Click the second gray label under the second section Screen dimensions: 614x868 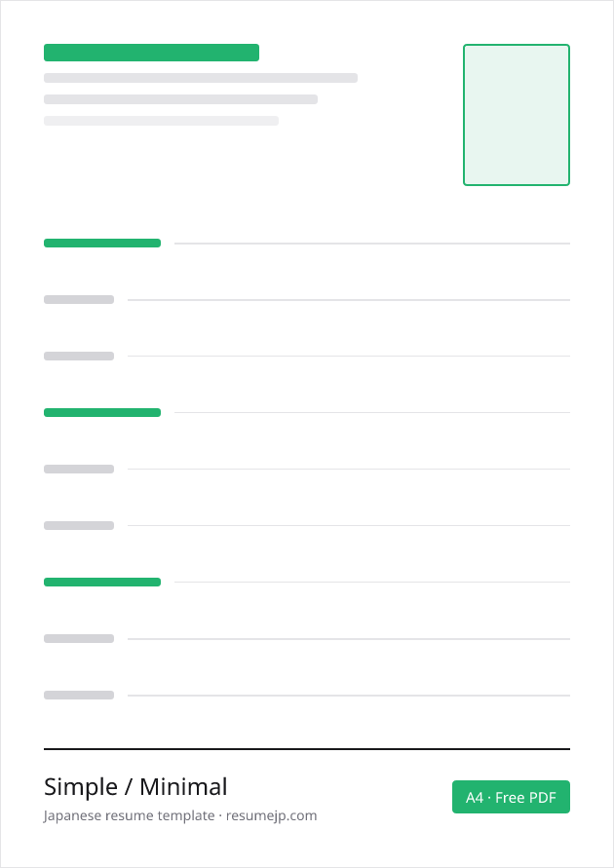coord(79,525)
